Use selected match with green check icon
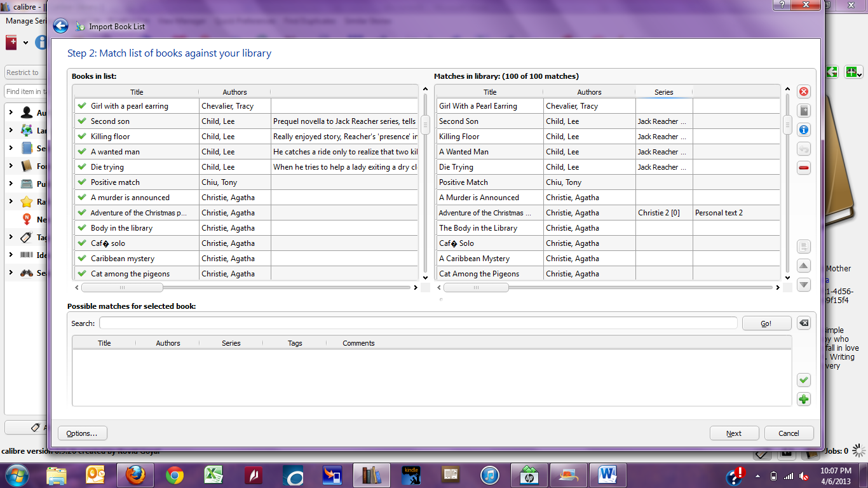This screenshot has width=868, height=488. (x=804, y=380)
